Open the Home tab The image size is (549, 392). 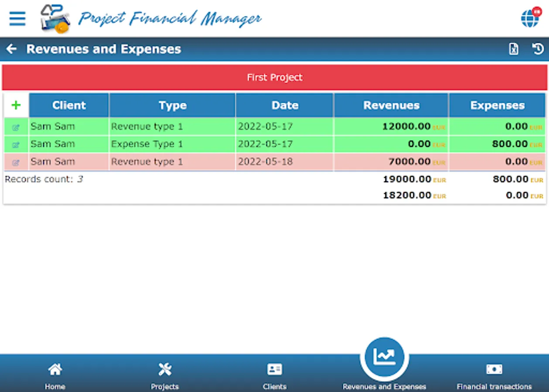coord(55,376)
